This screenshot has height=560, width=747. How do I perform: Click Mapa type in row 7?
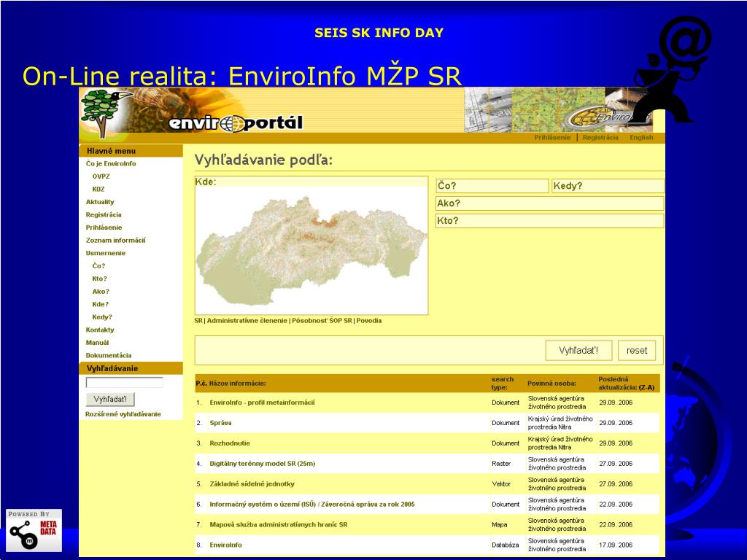click(x=499, y=525)
